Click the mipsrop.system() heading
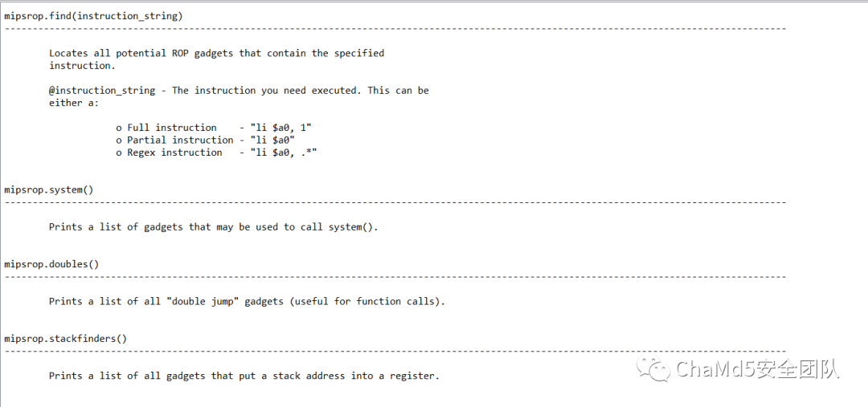 tap(49, 189)
